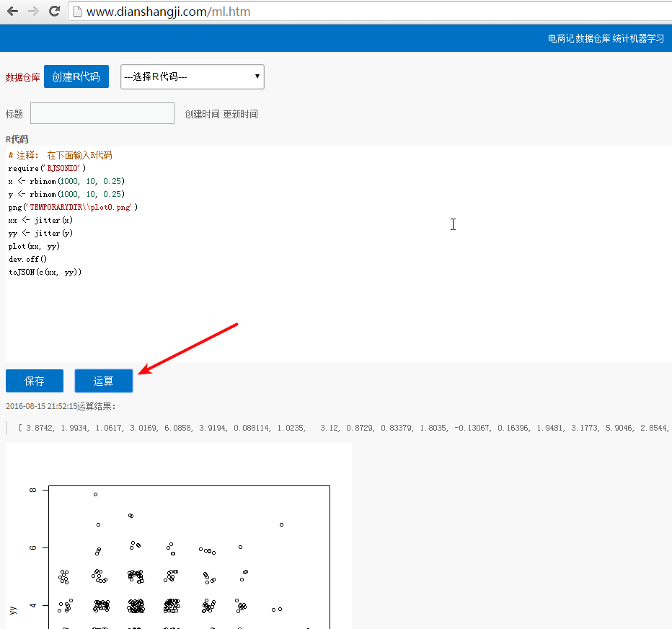This screenshot has height=629, width=672.
Task: Open 电商记 link in header
Action: (560, 38)
